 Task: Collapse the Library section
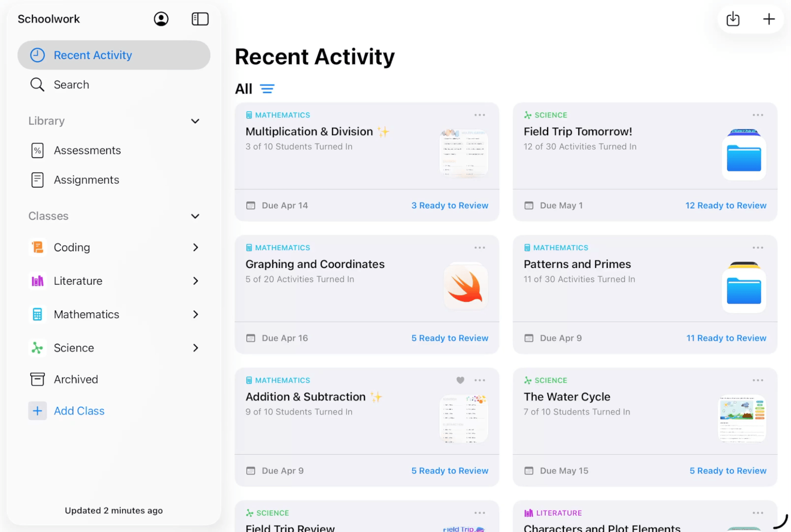pyautogui.click(x=195, y=121)
